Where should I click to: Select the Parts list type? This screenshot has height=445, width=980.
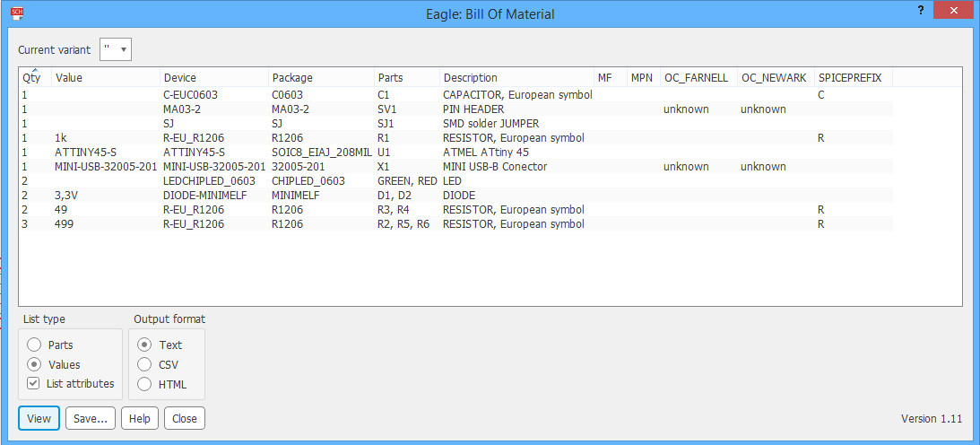pyautogui.click(x=35, y=345)
